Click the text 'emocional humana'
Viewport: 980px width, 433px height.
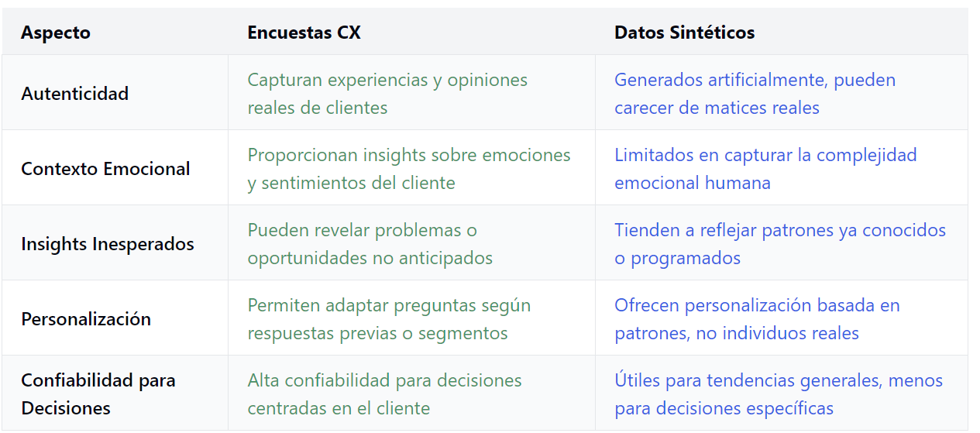[x=693, y=183]
